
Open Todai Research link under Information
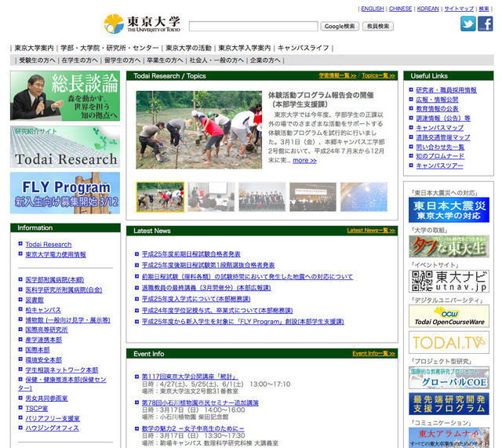[49, 244]
